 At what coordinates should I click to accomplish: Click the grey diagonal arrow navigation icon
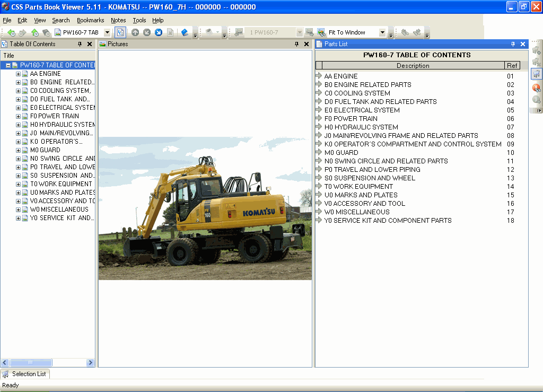[147, 32]
